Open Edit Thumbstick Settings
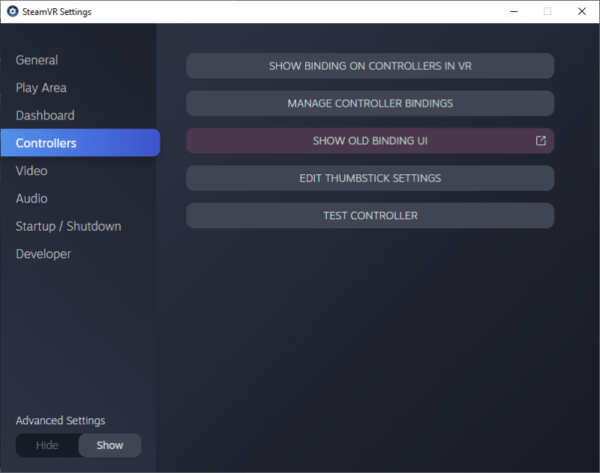The height and width of the screenshot is (473, 600). [x=370, y=178]
